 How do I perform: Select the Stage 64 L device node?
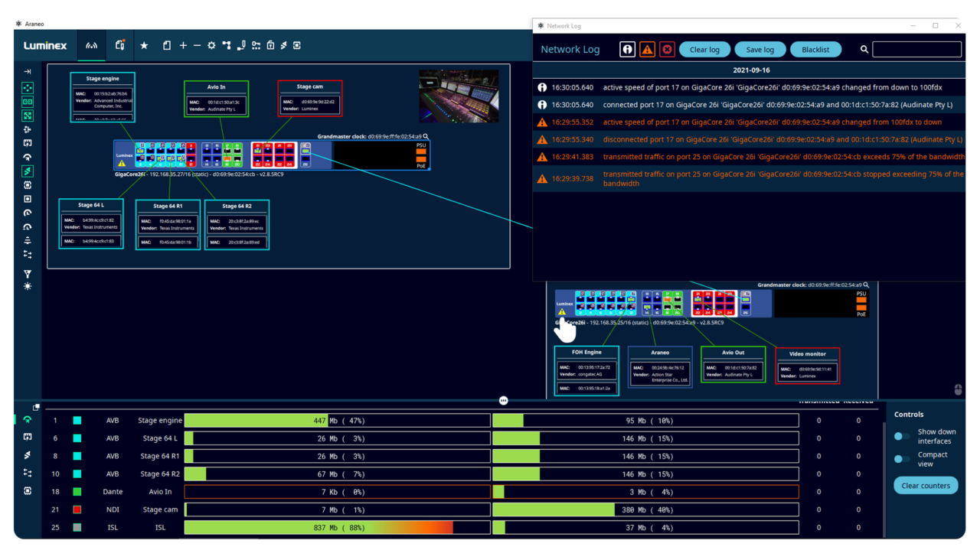point(91,224)
